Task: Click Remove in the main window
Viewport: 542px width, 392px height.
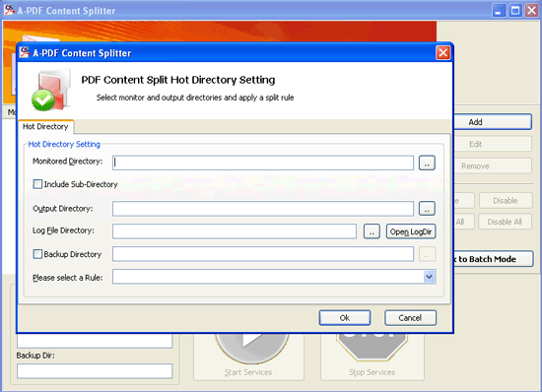Action: pos(492,166)
